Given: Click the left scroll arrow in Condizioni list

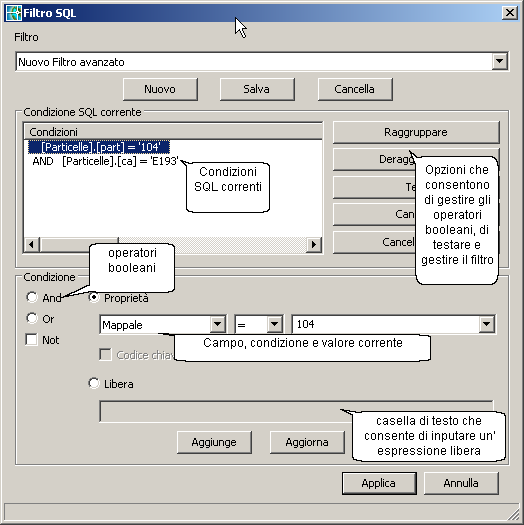Looking at the screenshot, I should pyautogui.click(x=31, y=244).
